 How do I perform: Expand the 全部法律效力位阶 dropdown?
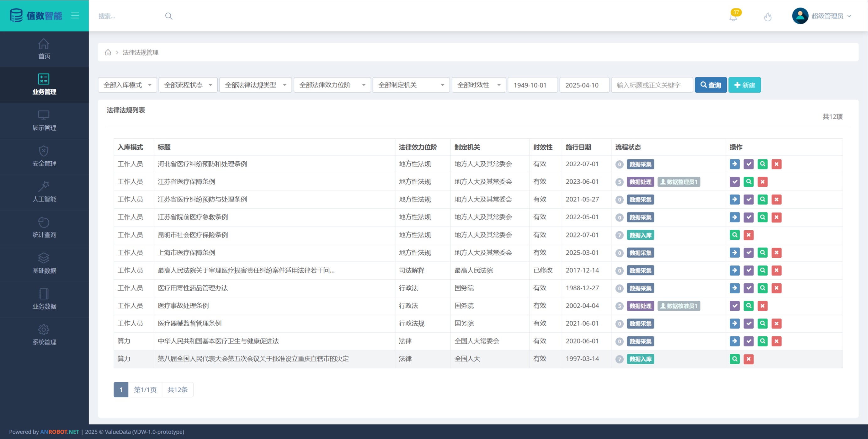click(x=332, y=85)
